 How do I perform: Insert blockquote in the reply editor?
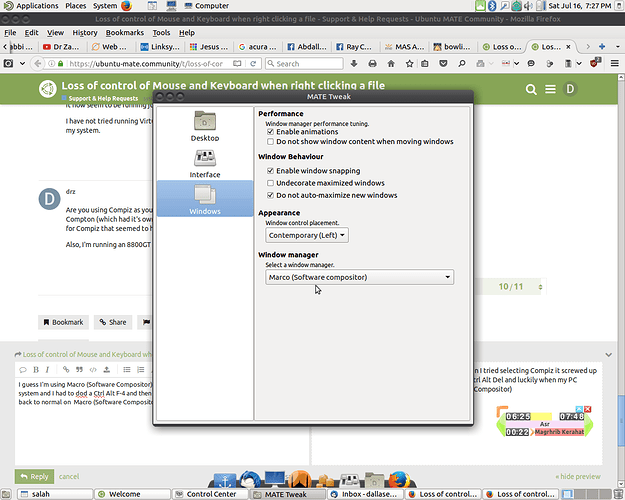[79, 370]
